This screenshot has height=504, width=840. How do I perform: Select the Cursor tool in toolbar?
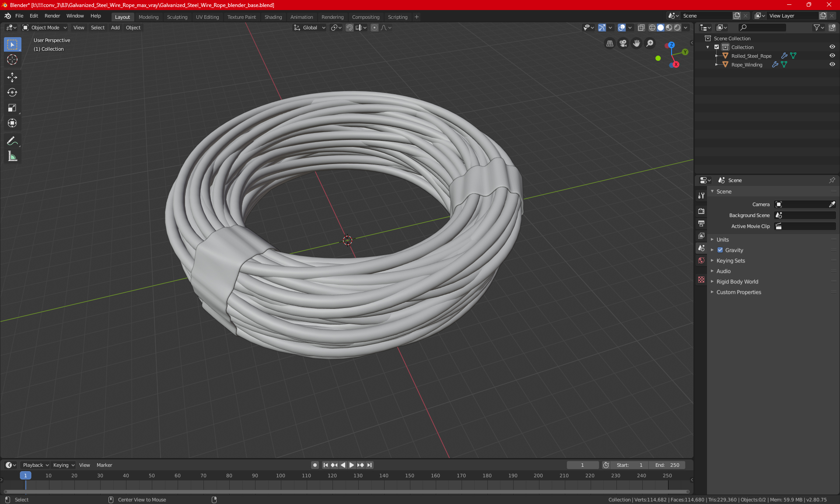pyautogui.click(x=12, y=60)
